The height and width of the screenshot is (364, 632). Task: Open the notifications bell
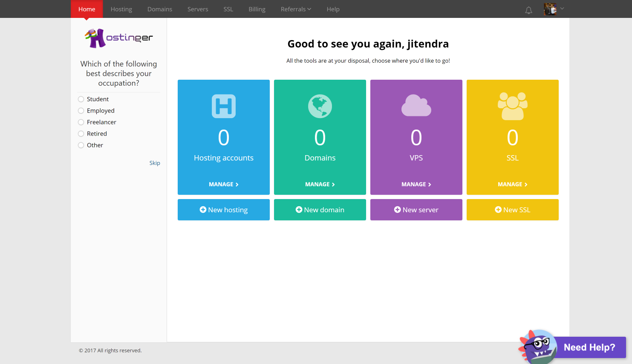(x=528, y=10)
